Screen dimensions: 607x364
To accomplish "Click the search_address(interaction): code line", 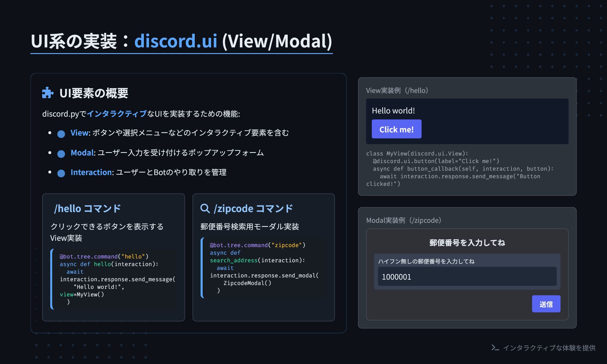I will point(258,260).
